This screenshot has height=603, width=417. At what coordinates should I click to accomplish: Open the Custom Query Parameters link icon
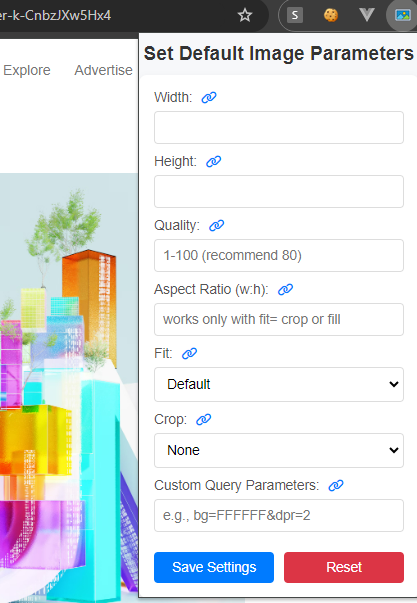(x=336, y=485)
